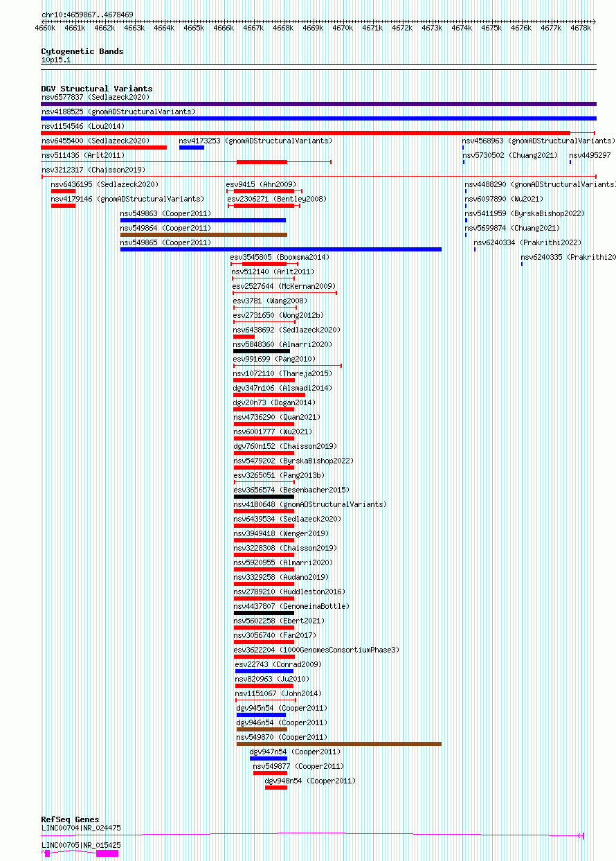Screen dimensions: 616x861
Task: Click nsv5730502 (Chuang2021) label
Action: point(510,155)
